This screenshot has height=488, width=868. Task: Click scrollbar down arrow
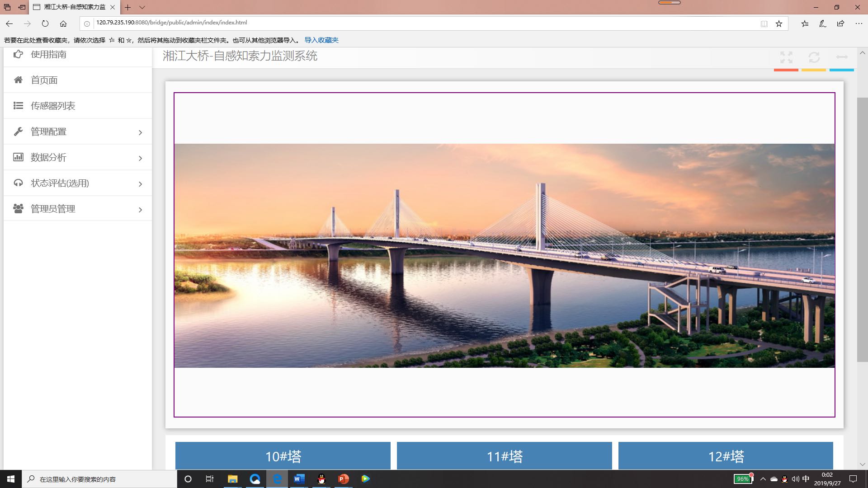(x=862, y=464)
